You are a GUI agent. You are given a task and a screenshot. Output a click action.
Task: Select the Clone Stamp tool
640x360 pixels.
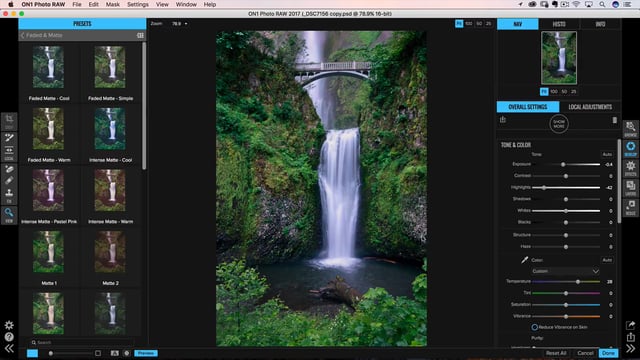(x=9, y=193)
